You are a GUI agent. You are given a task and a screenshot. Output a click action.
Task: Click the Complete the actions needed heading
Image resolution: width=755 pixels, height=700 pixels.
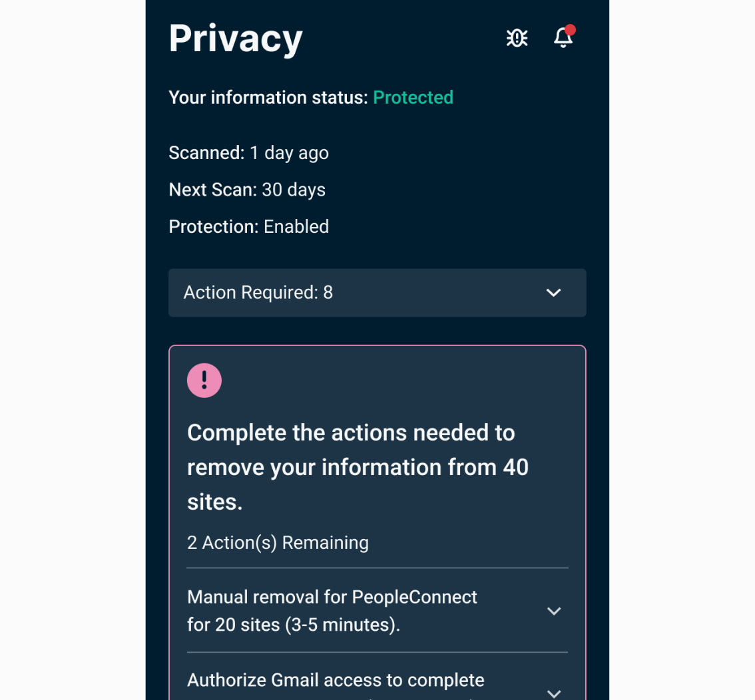(x=351, y=433)
